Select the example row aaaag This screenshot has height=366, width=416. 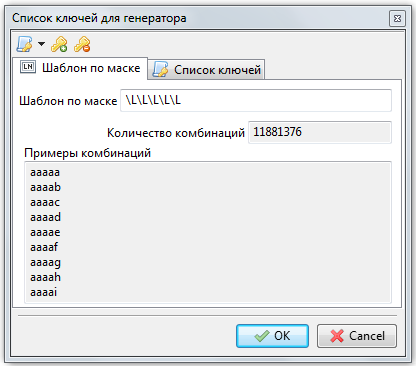click(x=46, y=263)
